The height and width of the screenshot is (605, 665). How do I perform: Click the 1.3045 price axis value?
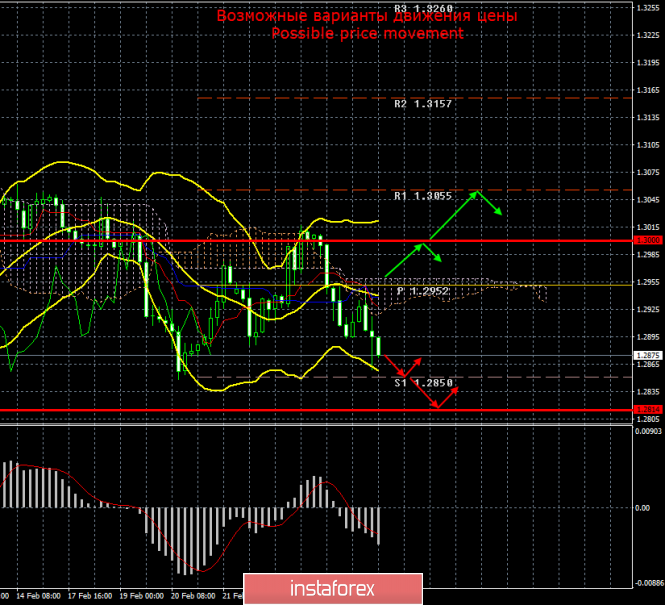(x=648, y=200)
